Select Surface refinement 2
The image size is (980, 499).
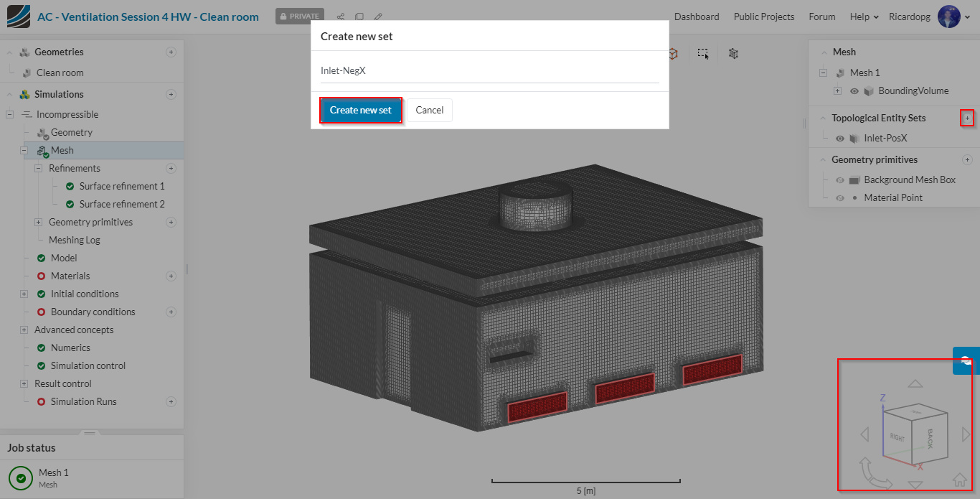122,204
